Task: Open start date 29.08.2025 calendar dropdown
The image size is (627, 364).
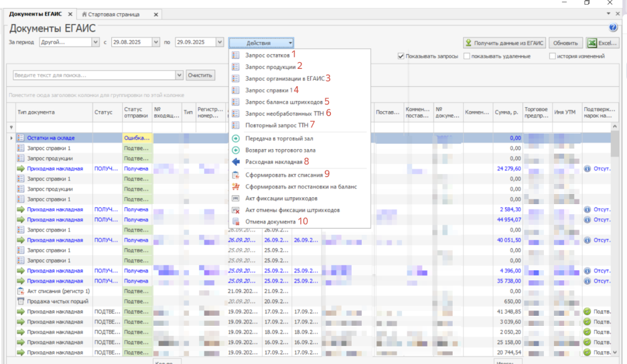Action: (x=155, y=42)
